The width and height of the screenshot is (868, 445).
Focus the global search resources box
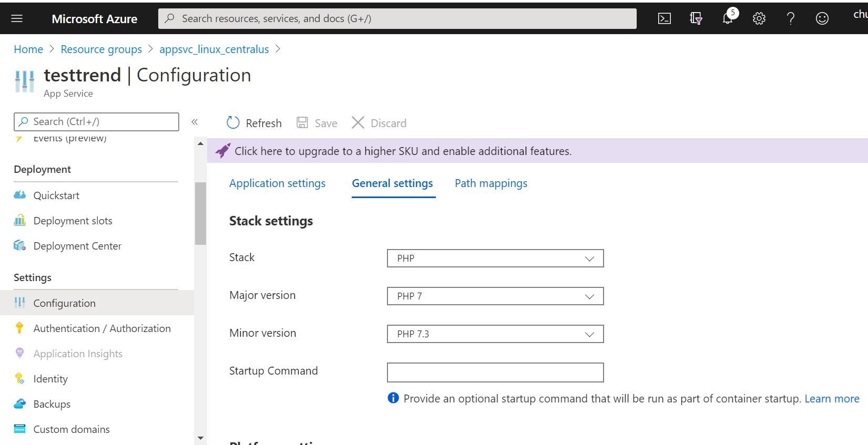click(397, 18)
